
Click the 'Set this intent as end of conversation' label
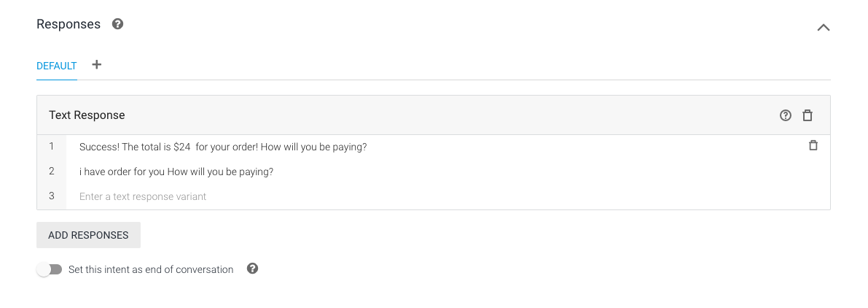151,270
